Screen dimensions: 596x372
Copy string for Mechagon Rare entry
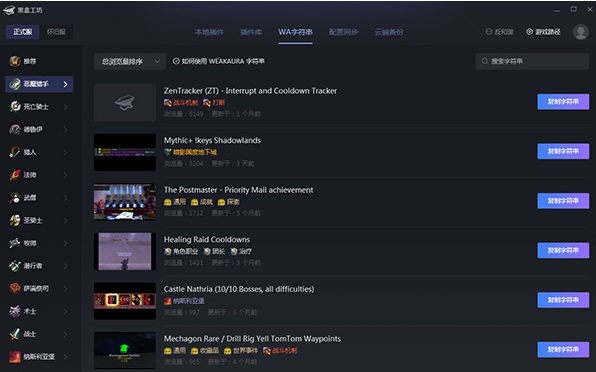563,350
